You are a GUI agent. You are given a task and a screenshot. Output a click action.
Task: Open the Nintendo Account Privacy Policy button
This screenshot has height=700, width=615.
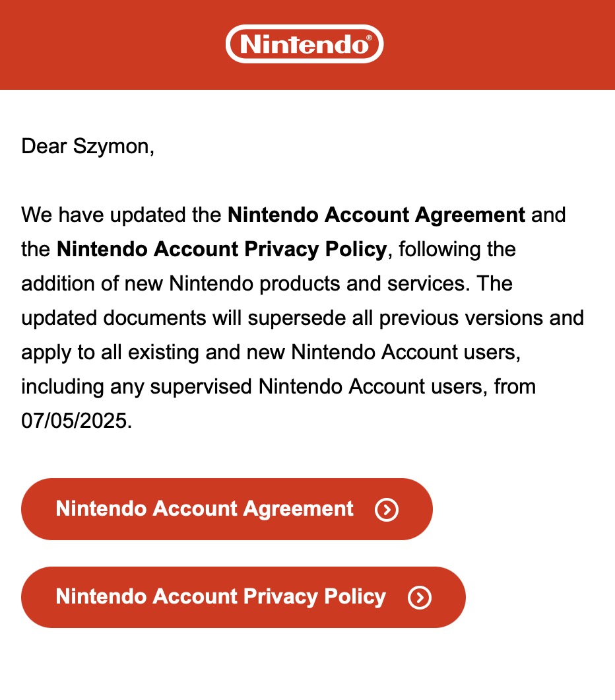point(243,598)
